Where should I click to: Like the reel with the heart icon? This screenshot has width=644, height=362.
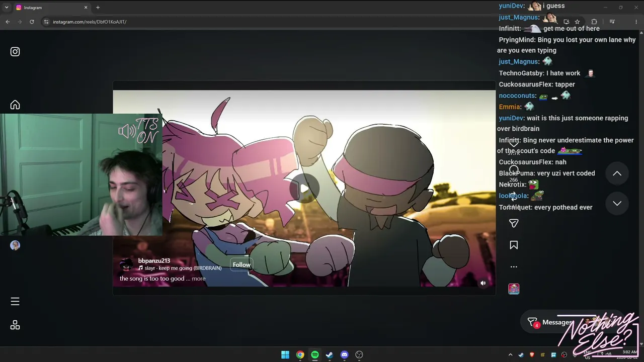click(x=514, y=144)
